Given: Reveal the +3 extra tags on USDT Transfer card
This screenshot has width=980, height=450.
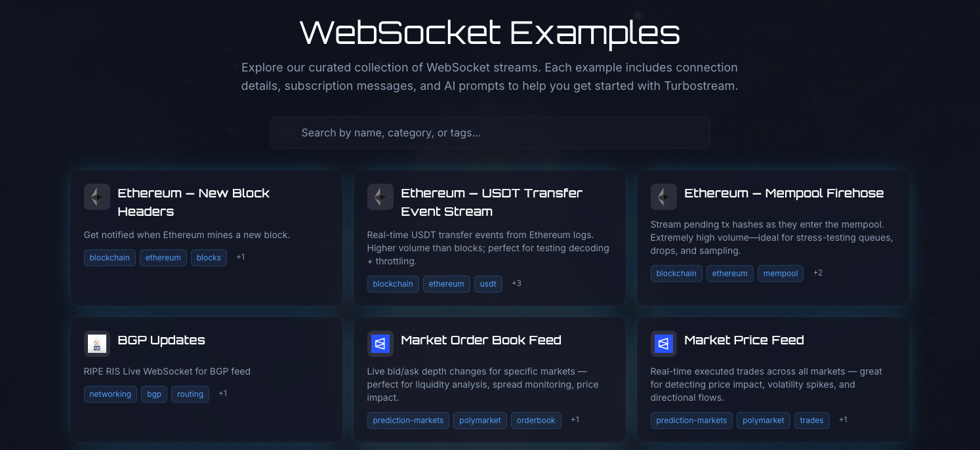Looking at the screenshot, I should pos(516,283).
